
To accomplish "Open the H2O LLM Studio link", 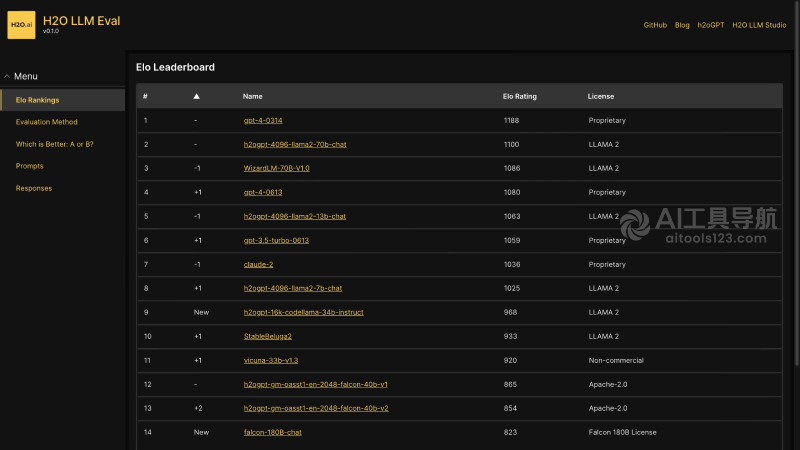I will pos(759,25).
